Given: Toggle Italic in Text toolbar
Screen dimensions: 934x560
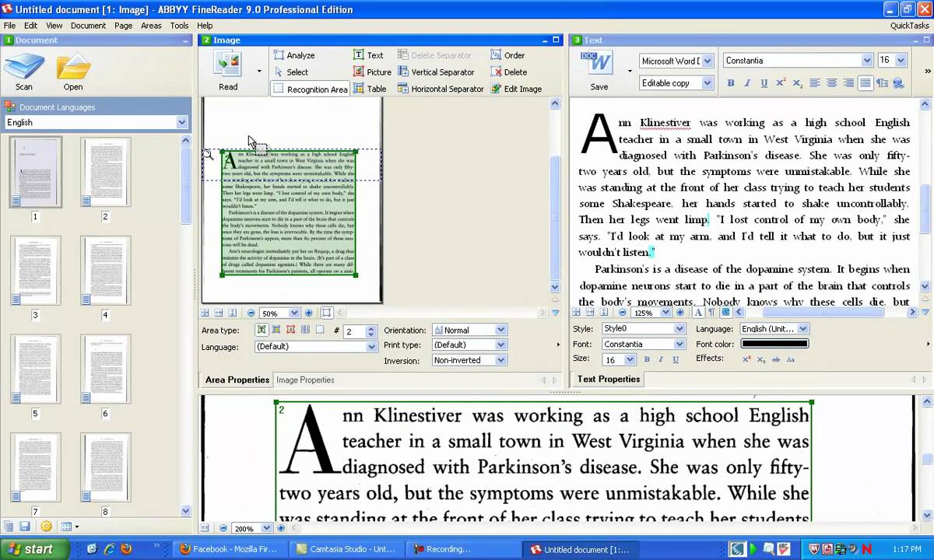Looking at the screenshot, I should coord(747,83).
